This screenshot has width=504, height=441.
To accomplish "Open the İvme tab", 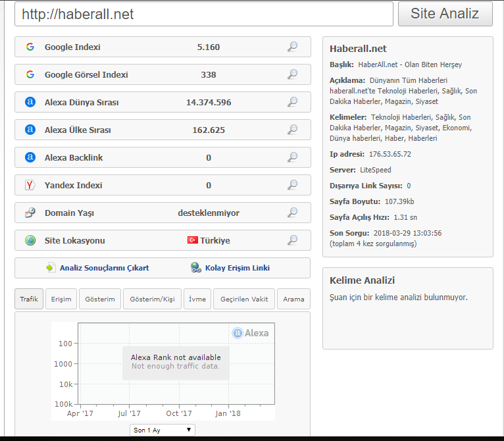I will (x=197, y=299).
